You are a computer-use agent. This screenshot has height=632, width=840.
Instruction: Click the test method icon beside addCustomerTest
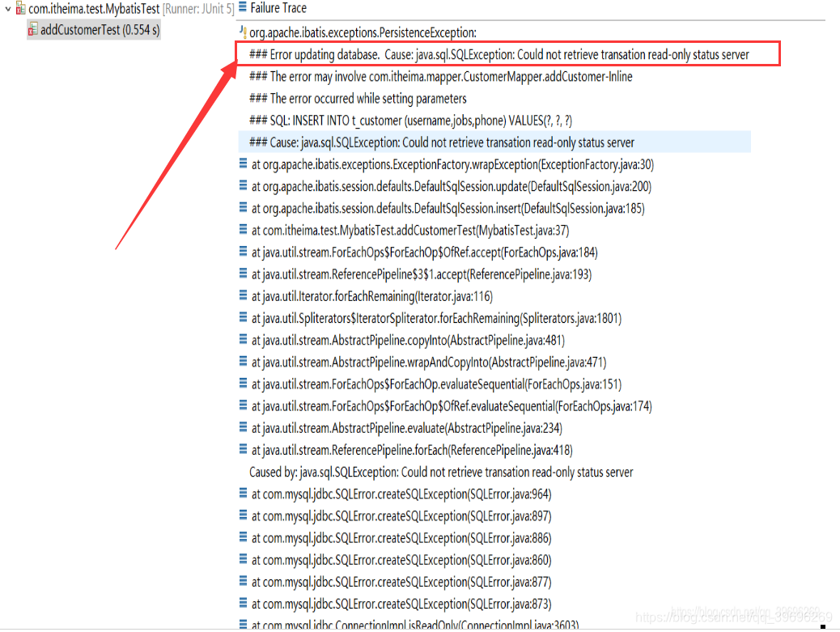[x=32, y=28]
